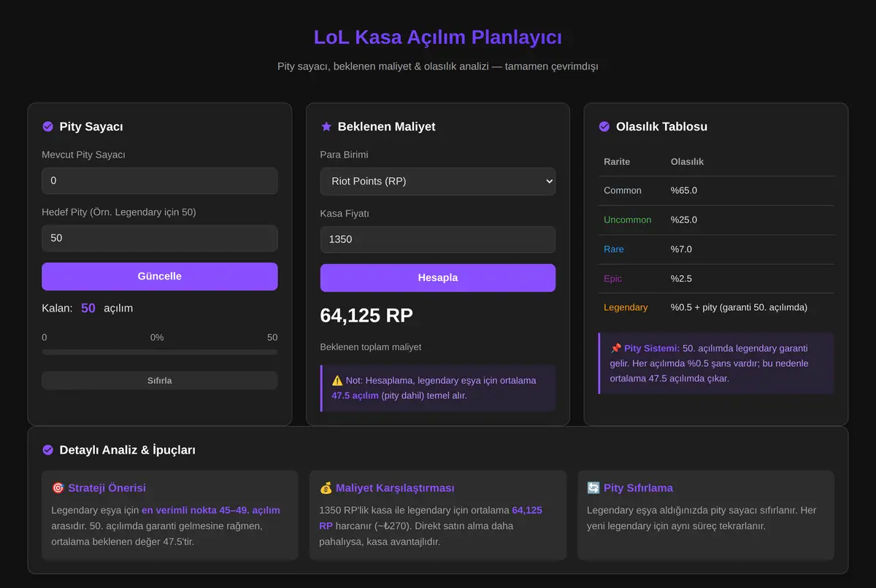Open the Para Birimi currency dropdown

pos(438,181)
